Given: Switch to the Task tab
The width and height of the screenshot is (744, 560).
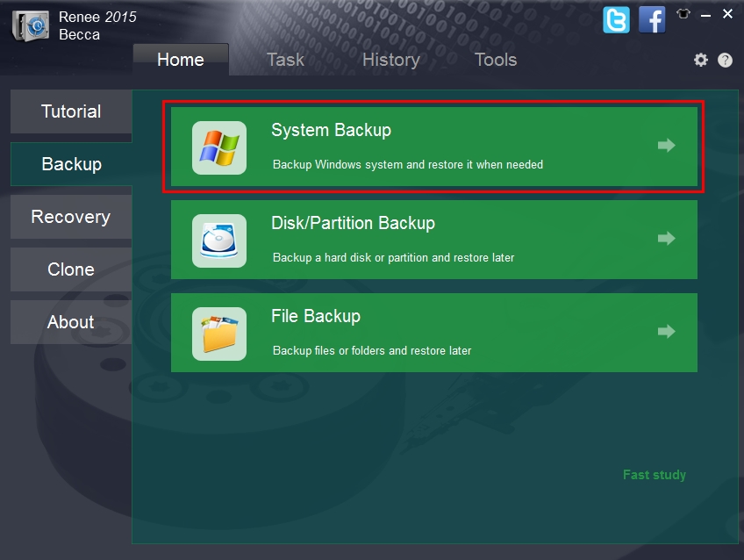Looking at the screenshot, I should pos(284,60).
